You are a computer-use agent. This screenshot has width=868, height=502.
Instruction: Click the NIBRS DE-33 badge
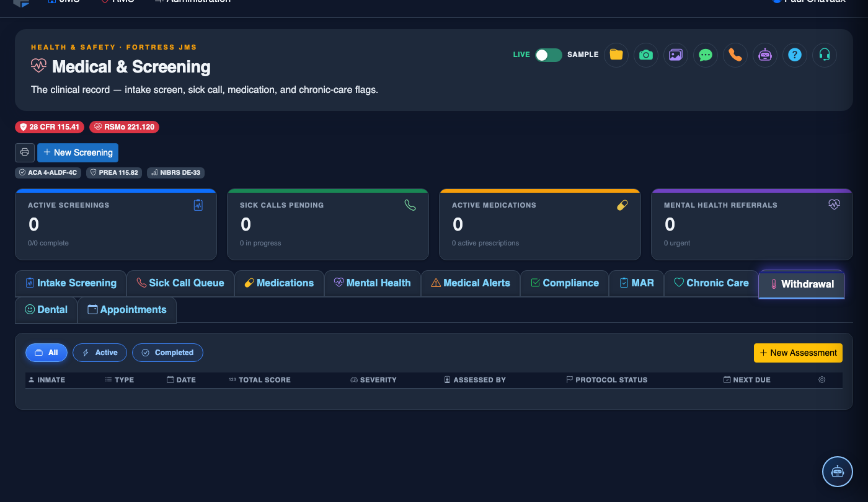coord(176,172)
